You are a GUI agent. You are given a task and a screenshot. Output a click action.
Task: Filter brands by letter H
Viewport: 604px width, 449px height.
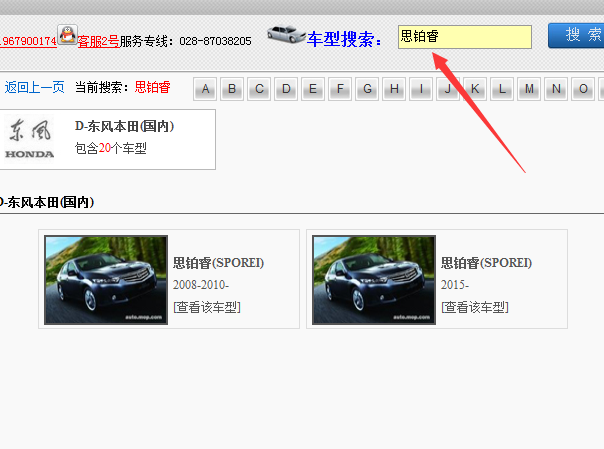tap(394, 89)
